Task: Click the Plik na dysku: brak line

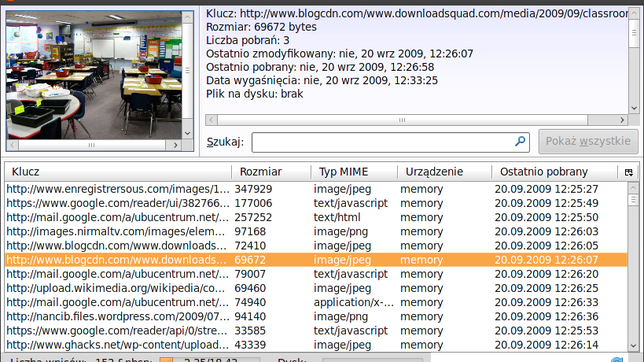Action: (x=255, y=94)
